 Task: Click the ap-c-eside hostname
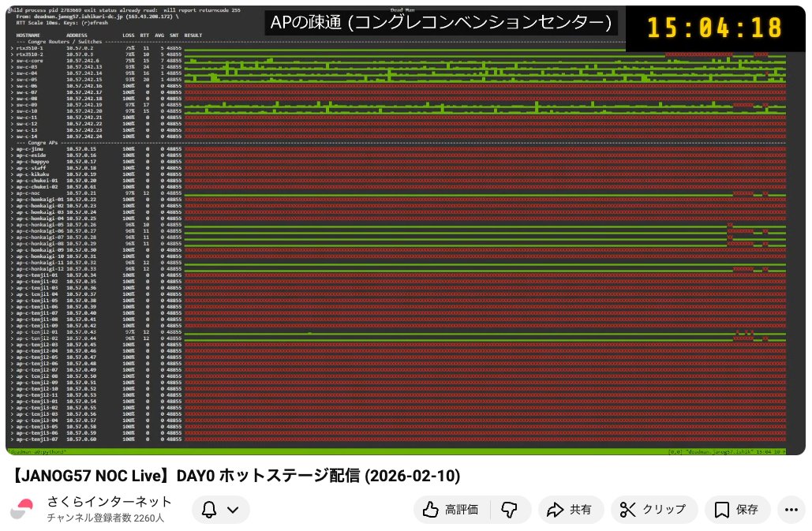click(31, 155)
